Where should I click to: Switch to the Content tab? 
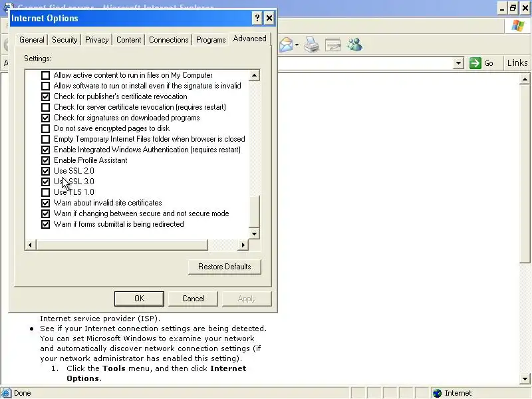[128, 40]
